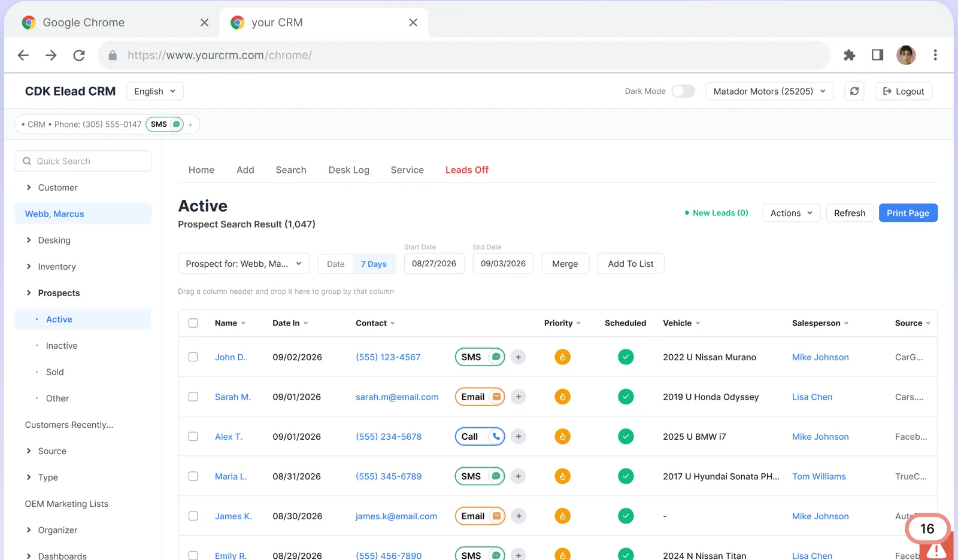Click the Merge button
This screenshot has height=560, width=958.
(x=565, y=264)
